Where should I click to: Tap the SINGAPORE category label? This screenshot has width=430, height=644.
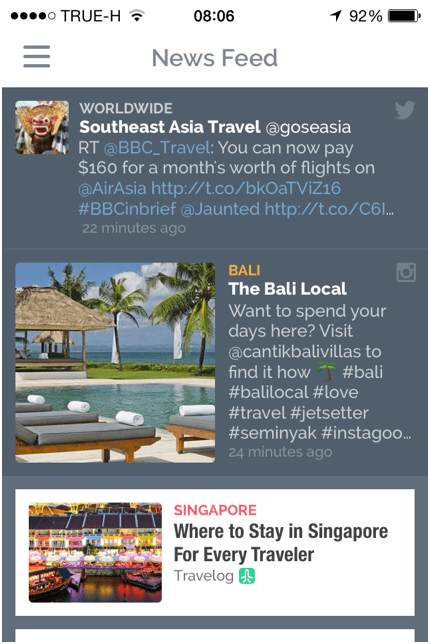(x=215, y=510)
